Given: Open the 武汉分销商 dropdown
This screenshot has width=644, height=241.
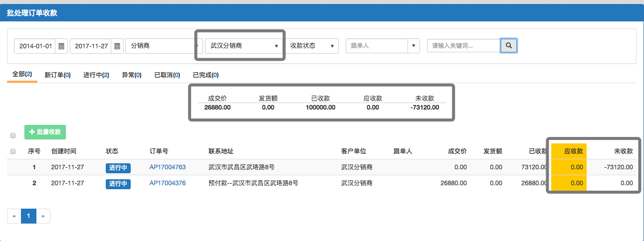Looking at the screenshot, I should tap(244, 46).
